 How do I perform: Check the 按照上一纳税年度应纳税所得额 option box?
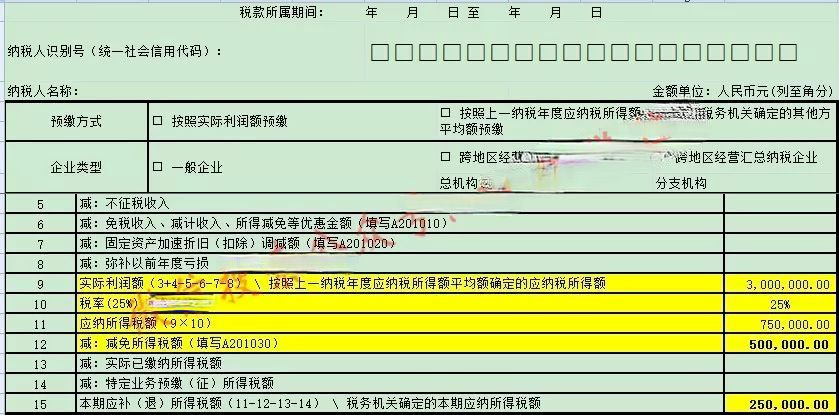(446, 112)
